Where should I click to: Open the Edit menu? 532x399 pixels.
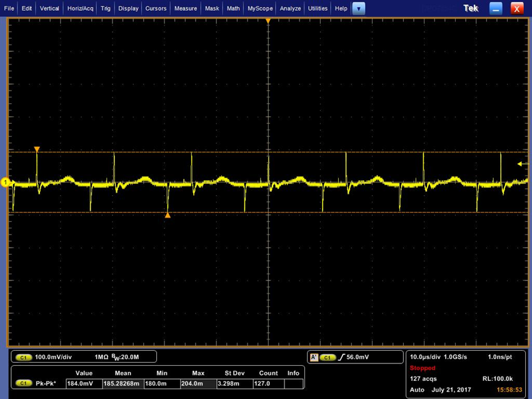coord(26,9)
